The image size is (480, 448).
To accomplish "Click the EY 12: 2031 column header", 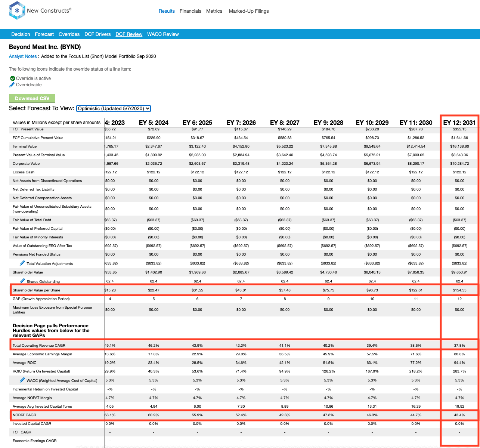I will pos(459,123).
